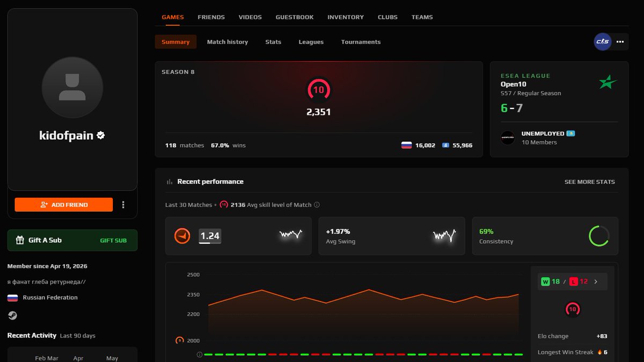The width and height of the screenshot is (644, 362).
Task: Click the 10 Members text
Action: [539, 142]
